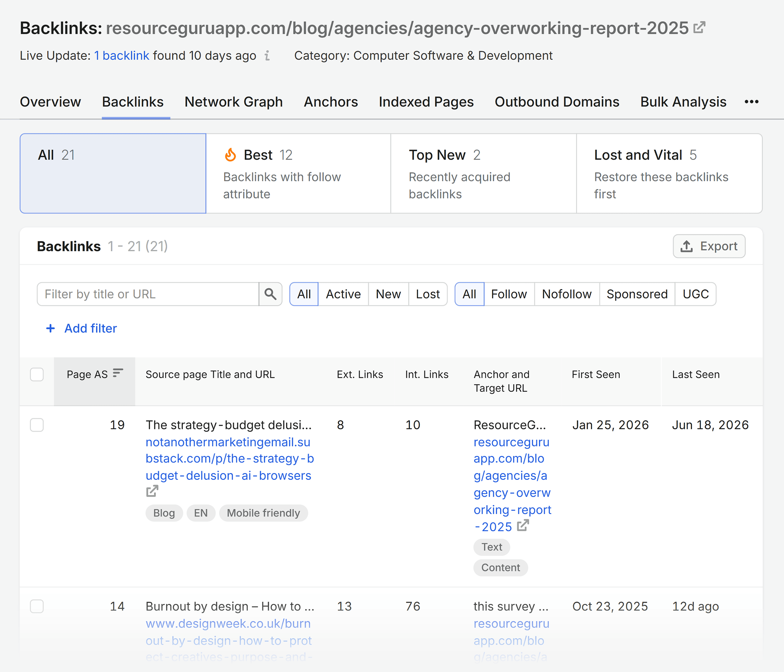Toggle the select-all checkbox in the table header

(37, 374)
